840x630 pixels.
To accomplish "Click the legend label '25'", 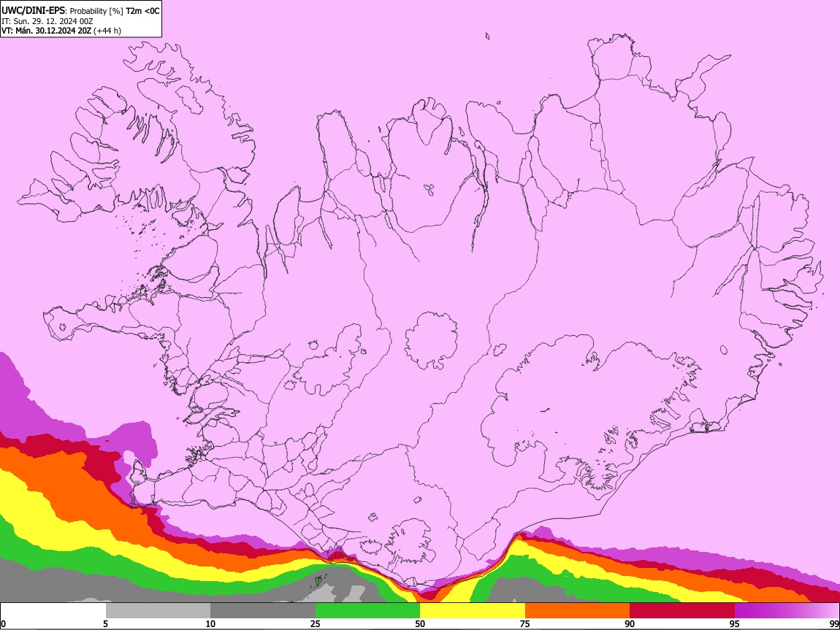I will 316,623.
